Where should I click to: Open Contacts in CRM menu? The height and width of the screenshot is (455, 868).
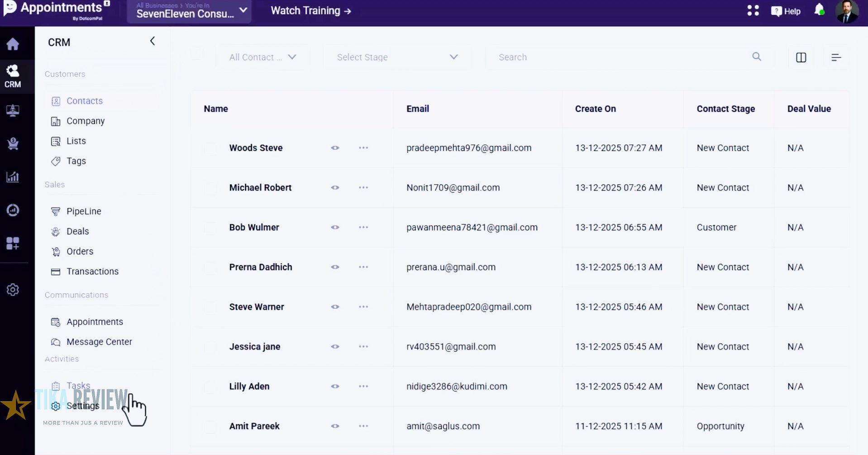pos(85,101)
